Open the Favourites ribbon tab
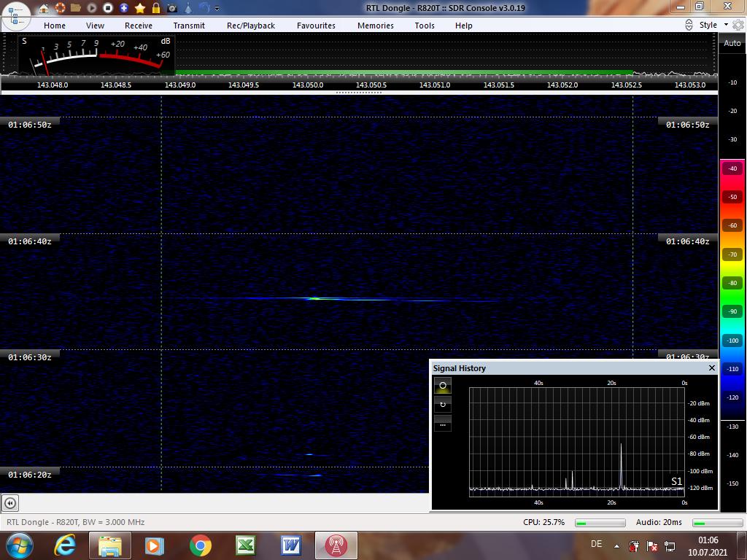The width and height of the screenshot is (747, 560). (317, 26)
